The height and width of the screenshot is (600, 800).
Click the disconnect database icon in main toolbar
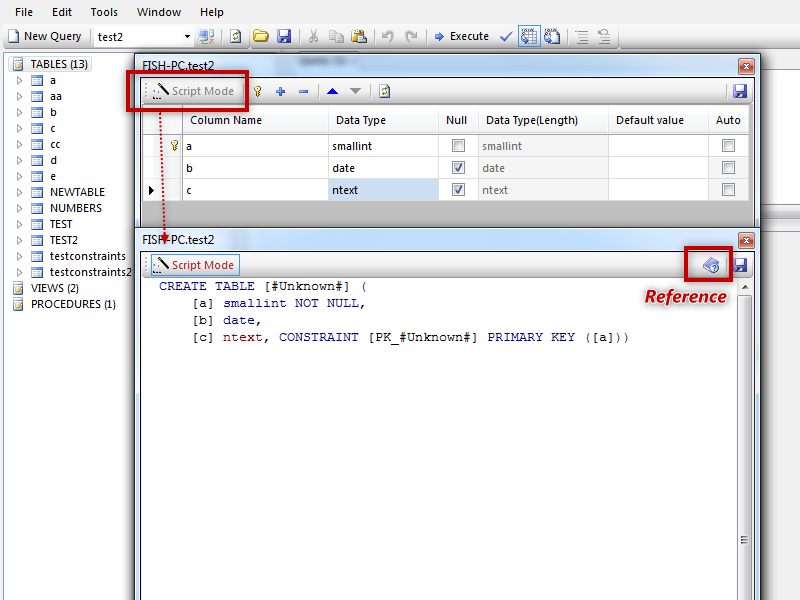[207, 36]
